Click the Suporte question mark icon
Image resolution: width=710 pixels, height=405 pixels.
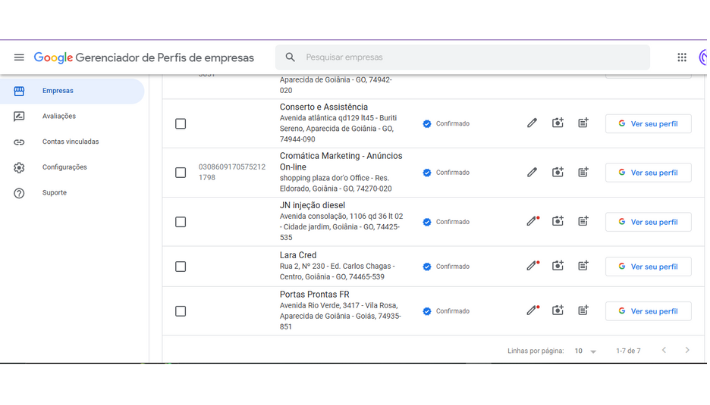(19, 193)
